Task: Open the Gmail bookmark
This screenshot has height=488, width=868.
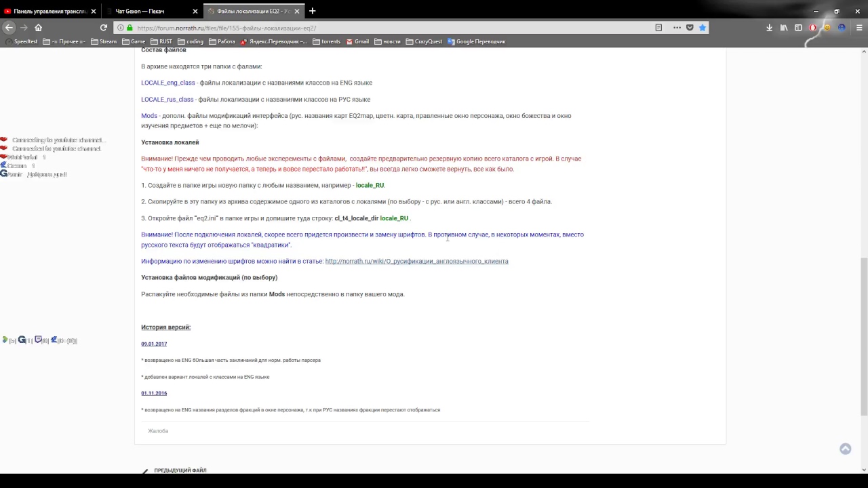Action: point(357,41)
